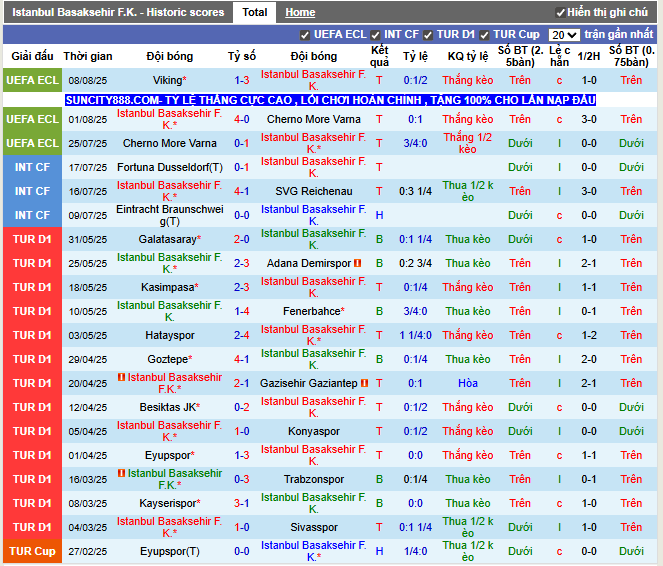Image resolution: width=663 pixels, height=566 pixels.
Task: Open Cherno More Varna link in 01/08/25 row
Action: pyautogui.click(x=314, y=119)
